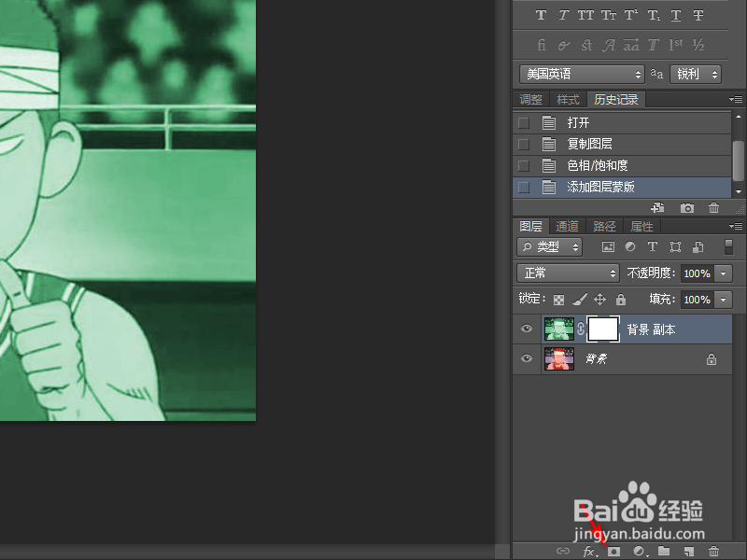The image size is (747, 560).
Task: Select history state 打开
Action: pos(622,123)
